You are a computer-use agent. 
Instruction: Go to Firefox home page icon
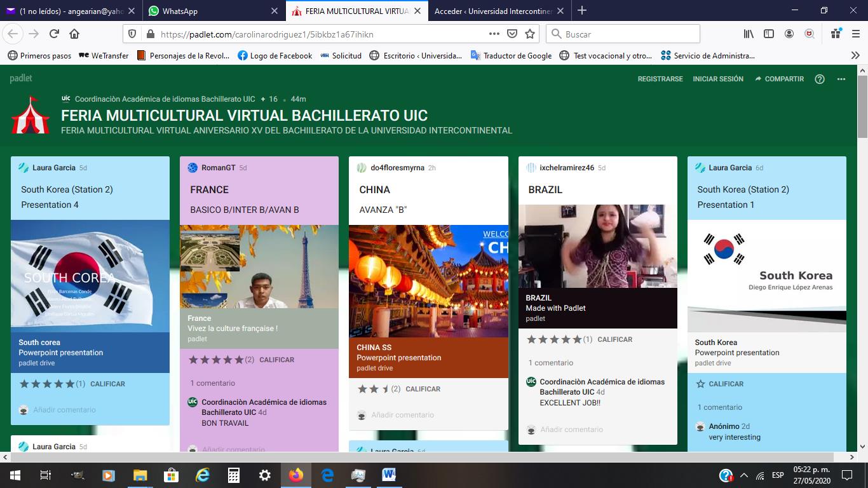[74, 34]
